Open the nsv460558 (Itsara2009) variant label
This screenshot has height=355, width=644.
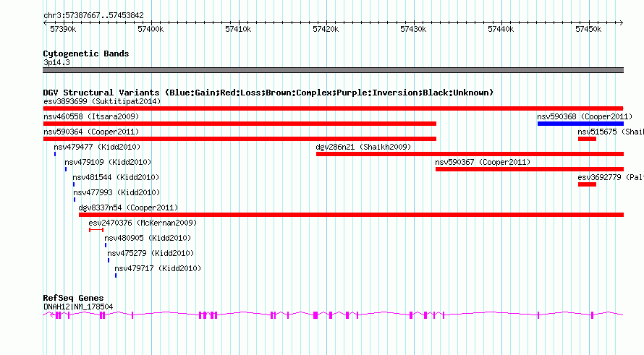coord(91,116)
